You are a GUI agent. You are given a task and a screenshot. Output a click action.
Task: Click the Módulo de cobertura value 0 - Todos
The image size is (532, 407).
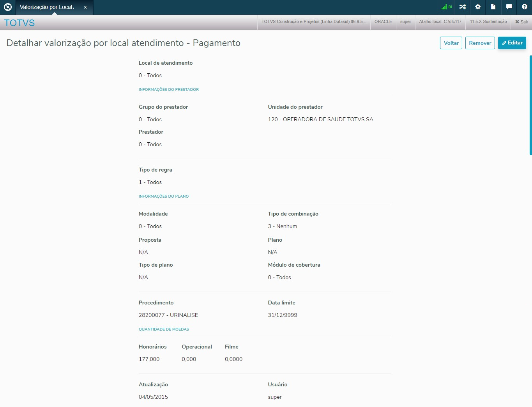coord(279,277)
